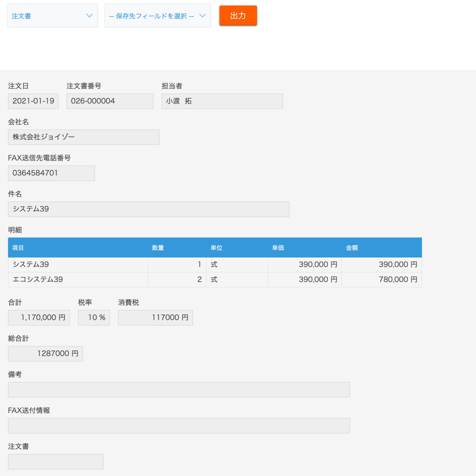Click the 注文書番号 field 026-000004

[x=110, y=101]
